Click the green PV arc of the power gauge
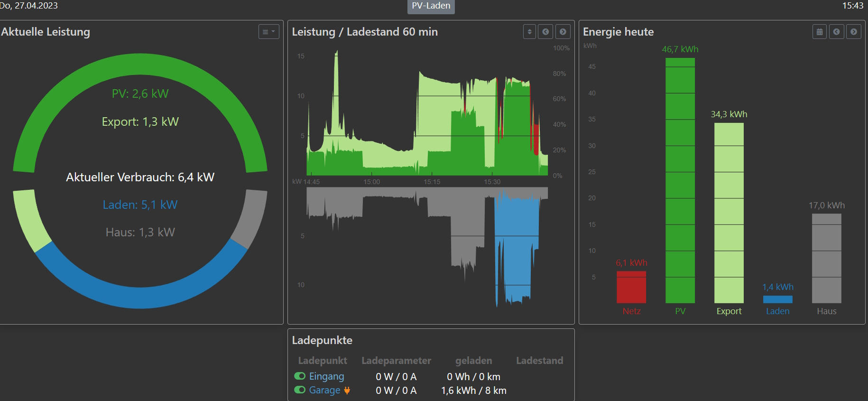The image size is (868, 401). pyautogui.click(x=140, y=64)
